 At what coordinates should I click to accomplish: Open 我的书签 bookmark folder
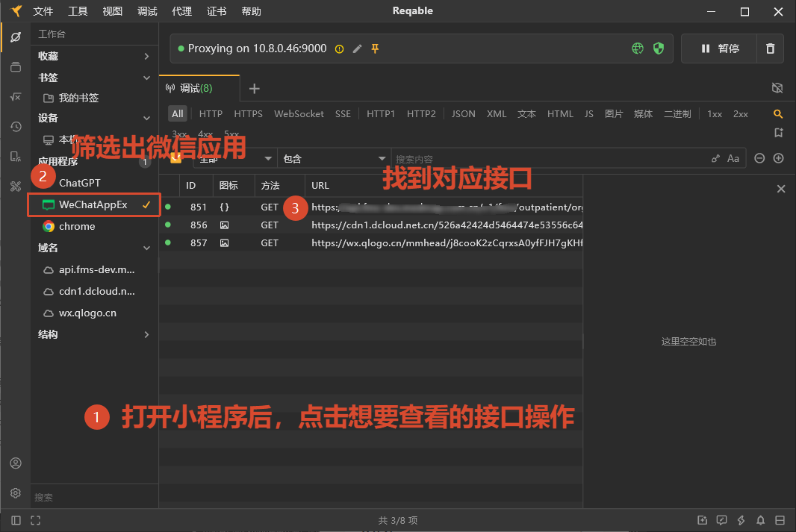(x=94, y=98)
